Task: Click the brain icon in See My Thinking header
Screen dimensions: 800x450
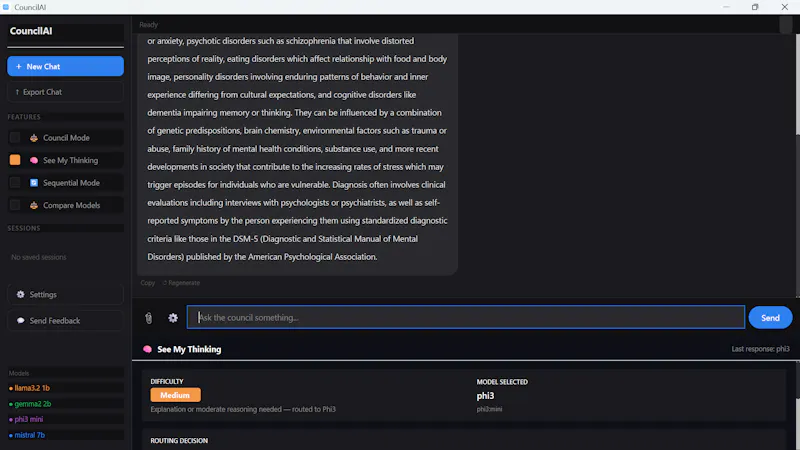Action: (147, 349)
